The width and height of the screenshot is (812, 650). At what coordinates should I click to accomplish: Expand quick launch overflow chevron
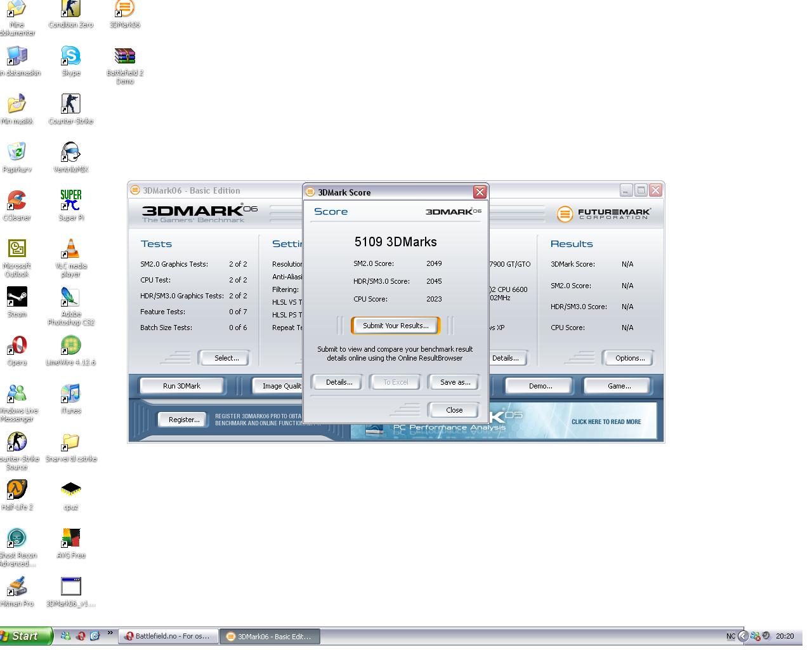coord(110,633)
